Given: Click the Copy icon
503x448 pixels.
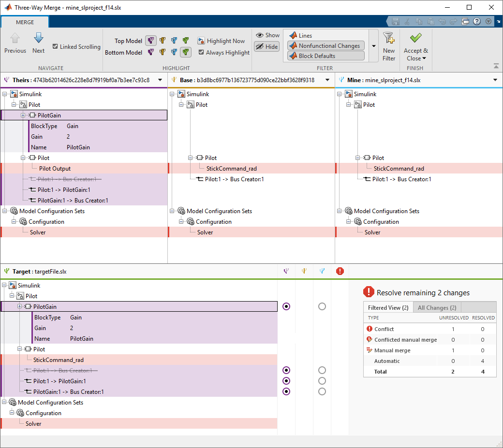Looking at the screenshot, I should coord(419,21).
